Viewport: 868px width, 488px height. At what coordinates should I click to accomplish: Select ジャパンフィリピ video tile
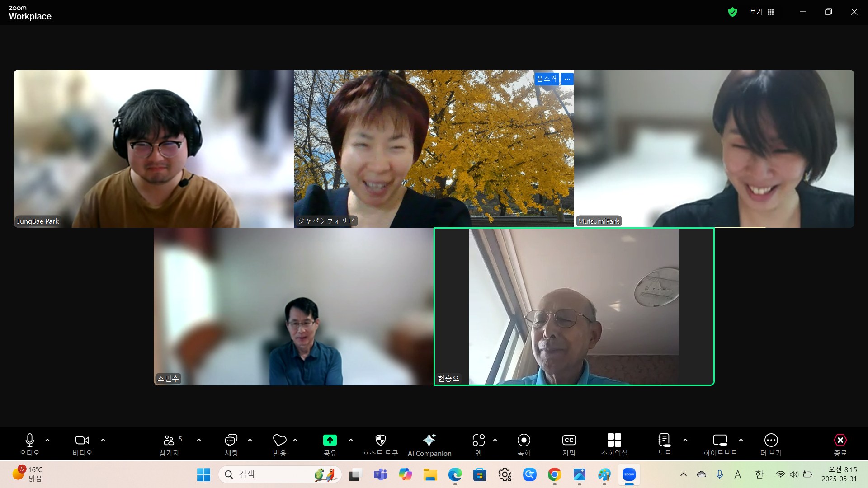434,149
